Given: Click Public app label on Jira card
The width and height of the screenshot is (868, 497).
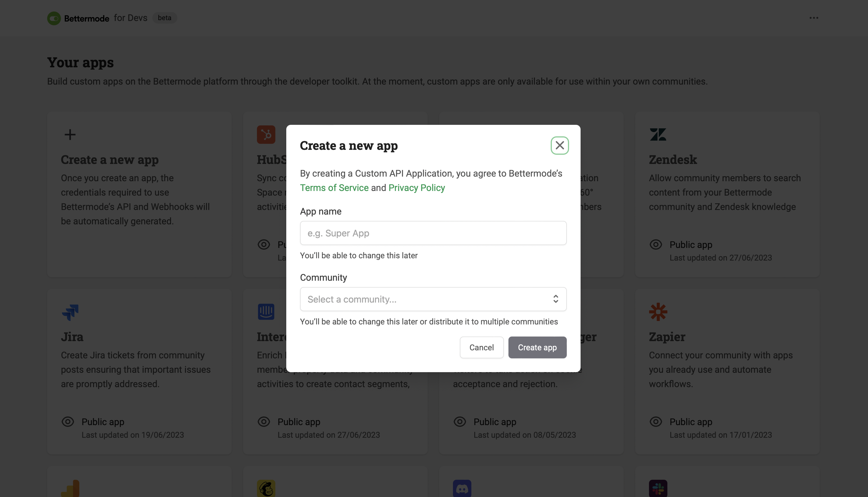Looking at the screenshot, I should (103, 422).
